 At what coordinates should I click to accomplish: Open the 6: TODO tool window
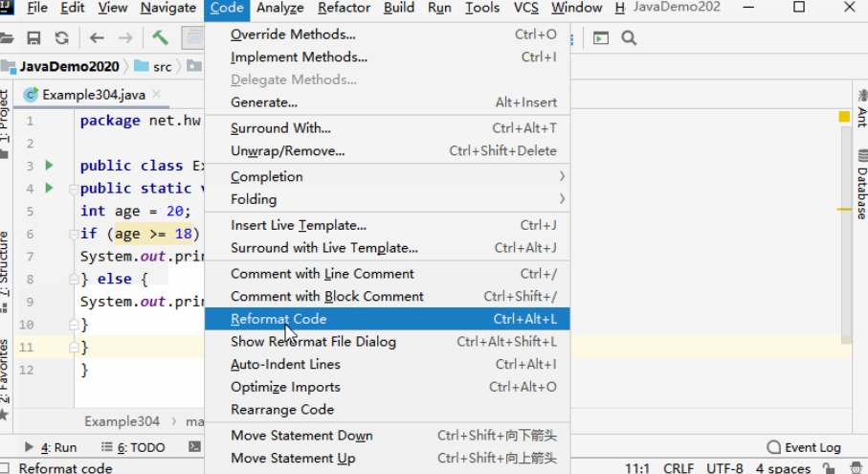click(133, 447)
